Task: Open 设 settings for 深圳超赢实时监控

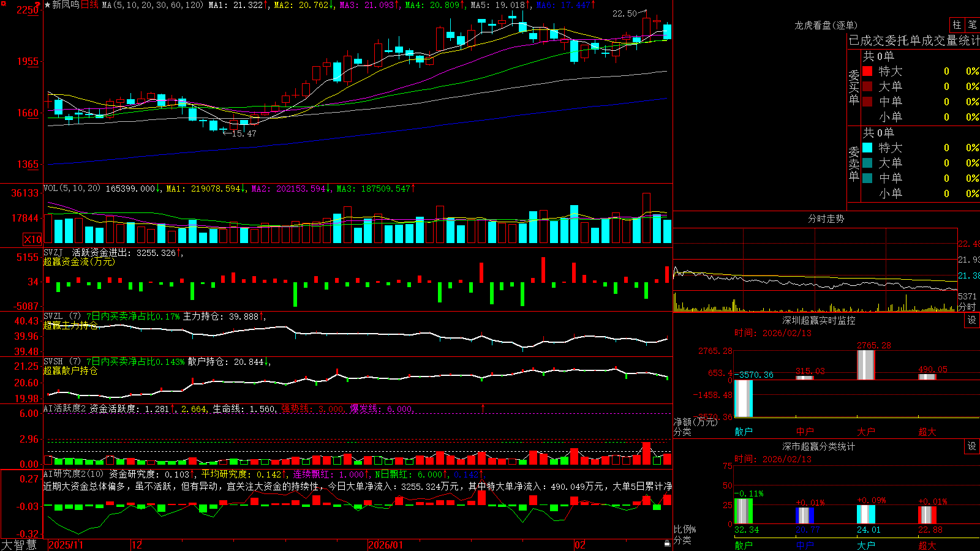Action: point(972,320)
